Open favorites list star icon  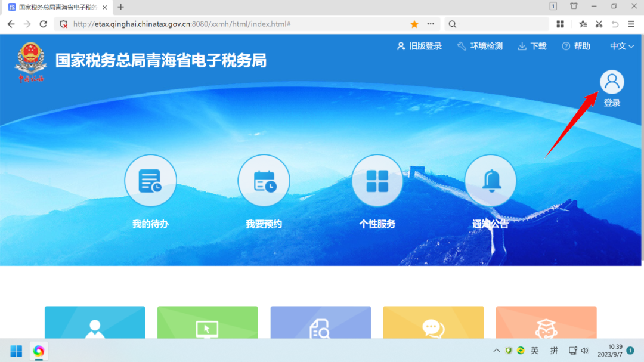click(583, 24)
